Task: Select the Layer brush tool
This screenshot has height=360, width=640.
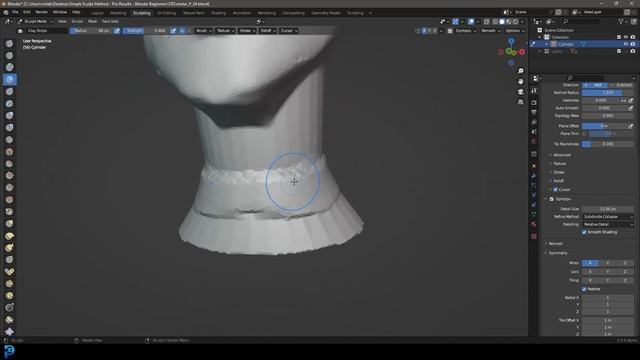Action: [x=9, y=104]
